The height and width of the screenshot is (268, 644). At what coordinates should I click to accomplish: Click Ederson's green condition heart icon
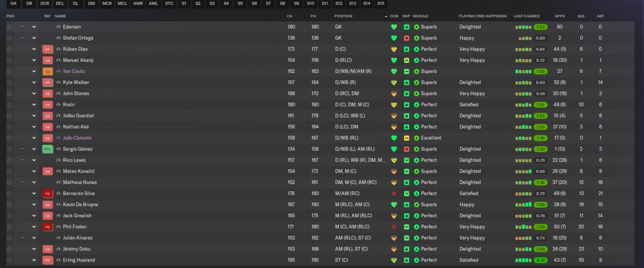394,27
